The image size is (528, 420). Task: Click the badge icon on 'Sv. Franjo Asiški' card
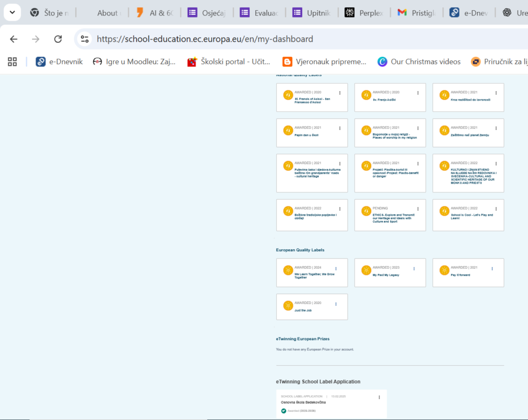[x=366, y=95]
